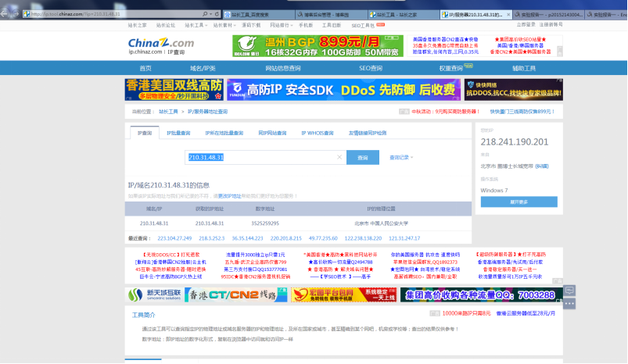This screenshot has height=364, width=628.
Task: Click the browser URL address field
Action: [x=112, y=14]
